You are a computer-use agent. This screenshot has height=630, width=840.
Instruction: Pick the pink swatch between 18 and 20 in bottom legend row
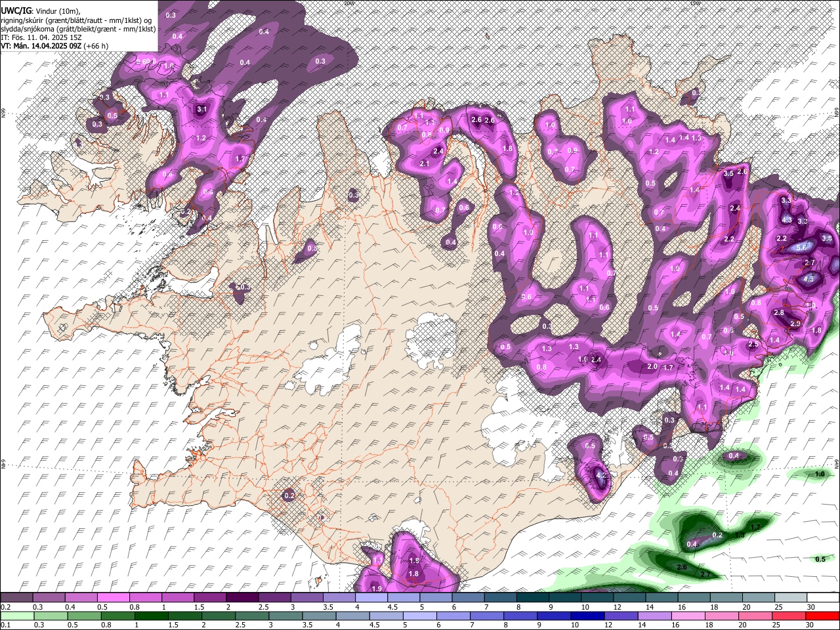point(723,616)
